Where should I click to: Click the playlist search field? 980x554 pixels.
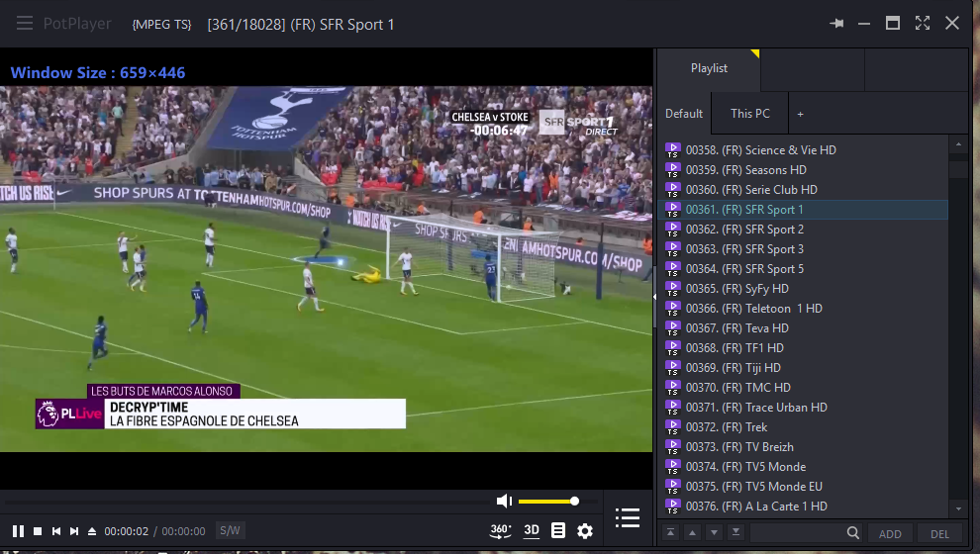coord(797,533)
